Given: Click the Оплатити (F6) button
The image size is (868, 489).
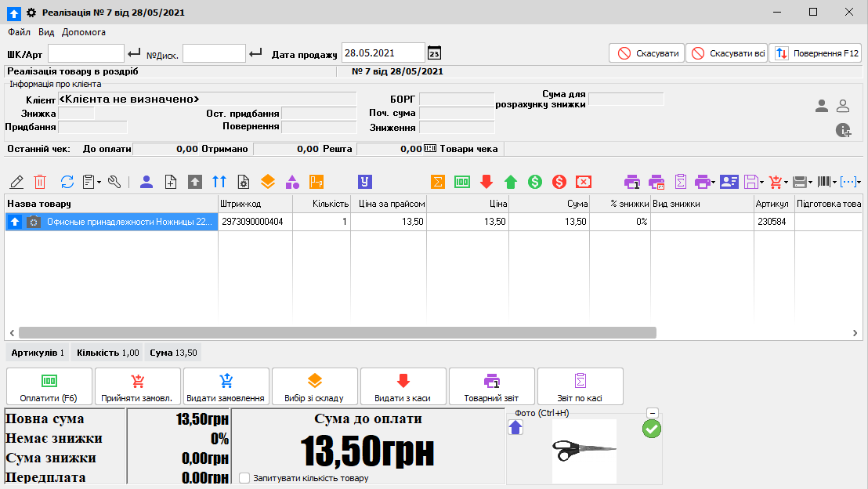Looking at the screenshot, I should point(49,386).
